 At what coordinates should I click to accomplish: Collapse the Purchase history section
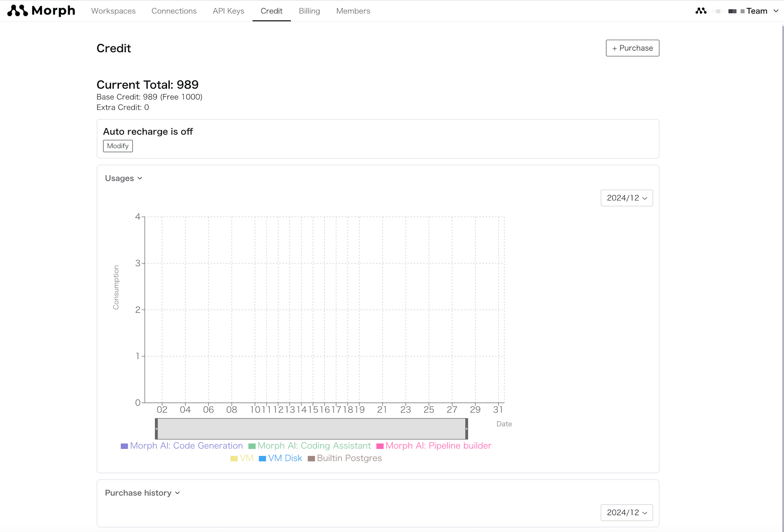pos(142,493)
